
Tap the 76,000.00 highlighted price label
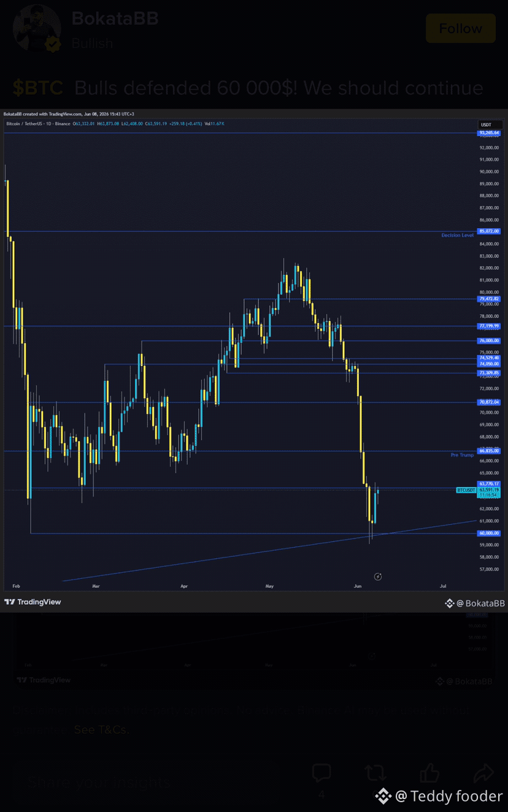click(490, 340)
